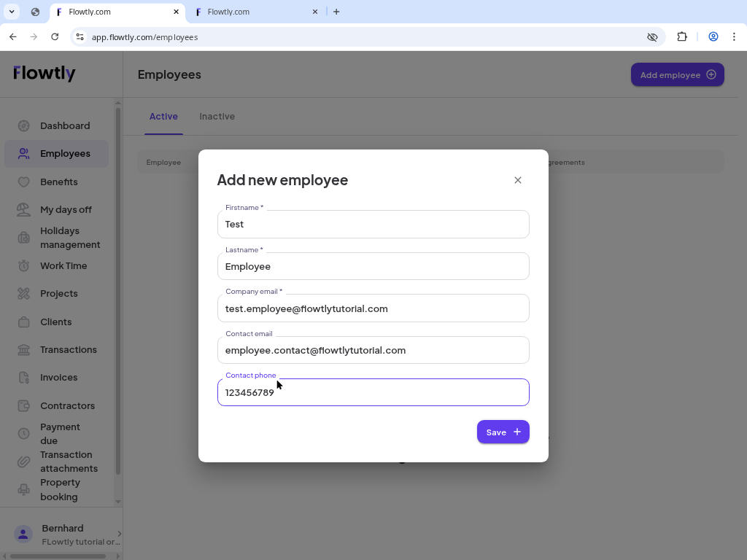The width and height of the screenshot is (747, 560).
Task: Switch to the Inactive employees tab
Action: pos(217,116)
